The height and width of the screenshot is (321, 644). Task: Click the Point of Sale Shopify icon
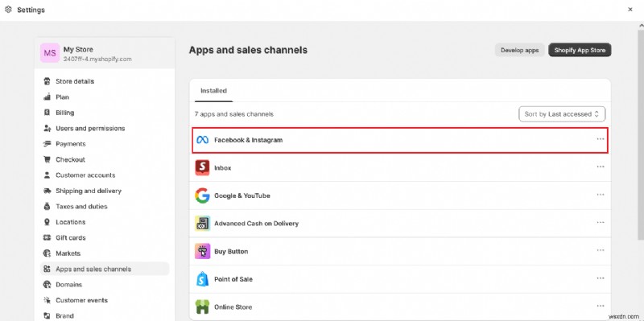[x=202, y=279]
